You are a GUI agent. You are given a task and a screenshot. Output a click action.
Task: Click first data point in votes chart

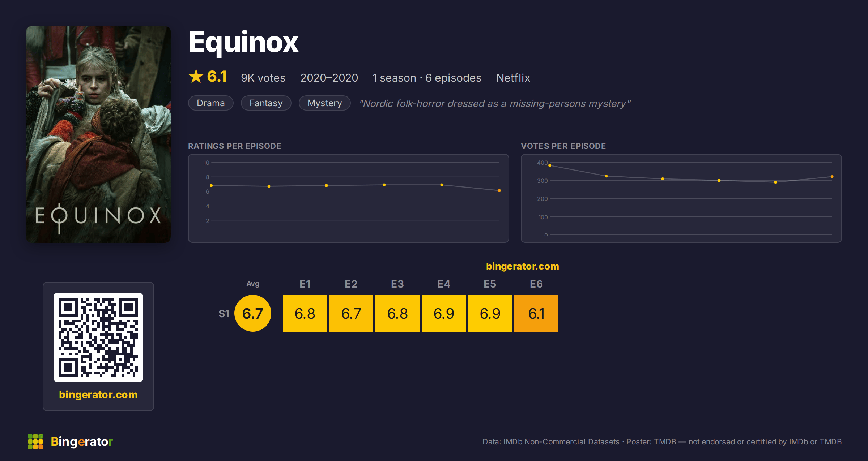(550, 165)
